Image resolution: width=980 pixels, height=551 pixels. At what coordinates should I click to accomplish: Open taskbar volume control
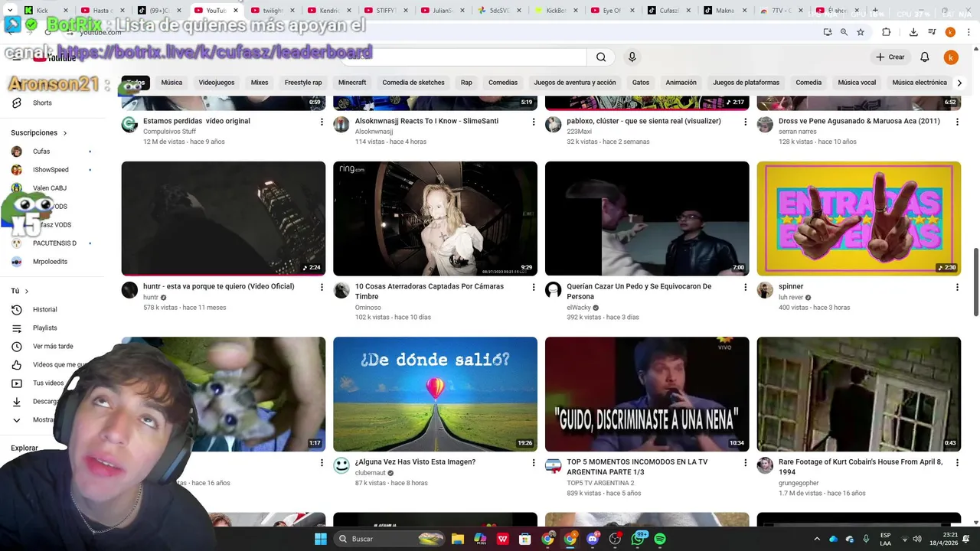(x=916, y=539)
